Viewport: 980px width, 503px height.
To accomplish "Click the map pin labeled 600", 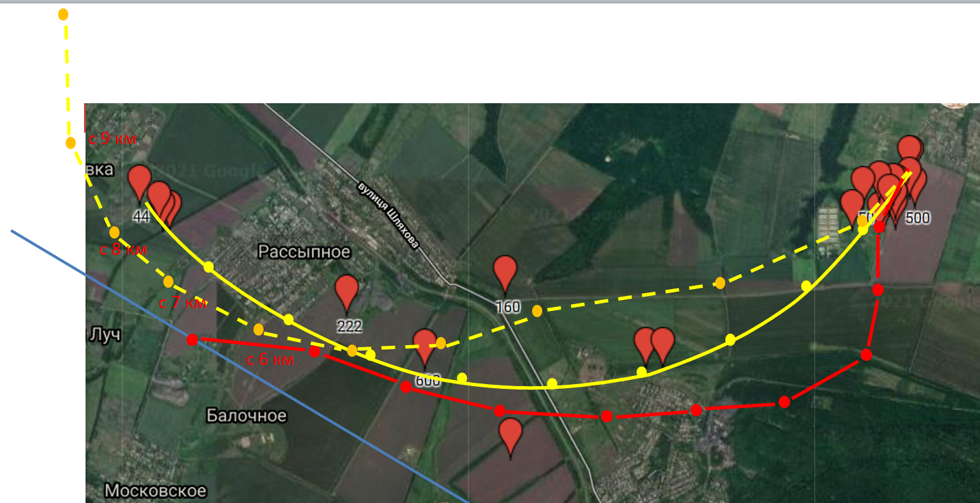I will click(425, 347).
